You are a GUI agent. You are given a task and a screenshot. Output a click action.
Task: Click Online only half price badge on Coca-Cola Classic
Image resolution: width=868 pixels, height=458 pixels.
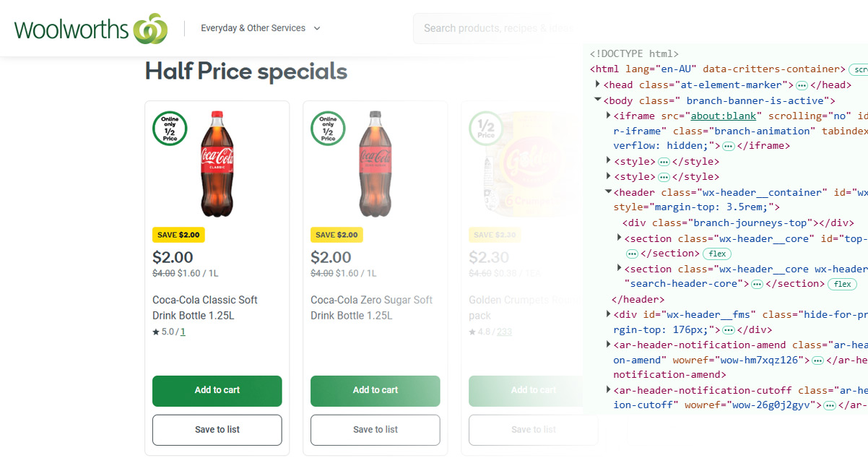(170, 129)
